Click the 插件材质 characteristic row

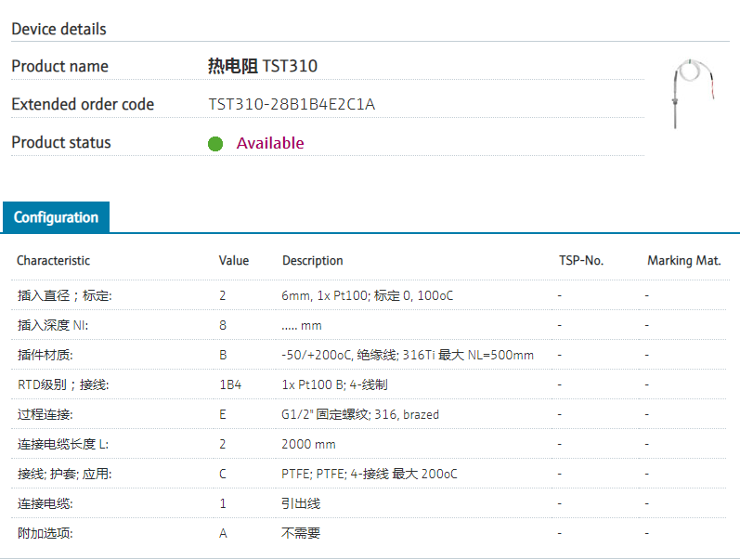(369, 355)
